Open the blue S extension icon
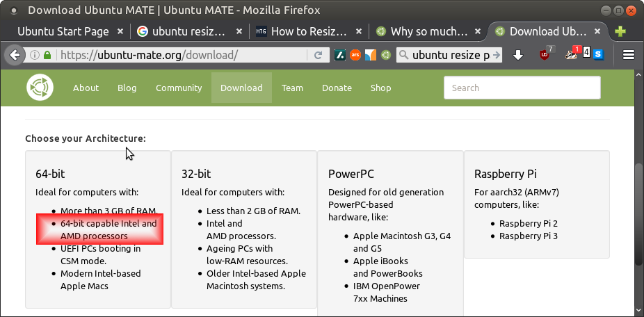Image resolution: width=644 pixels, height=317 pixels. click(x=598, y=54)
